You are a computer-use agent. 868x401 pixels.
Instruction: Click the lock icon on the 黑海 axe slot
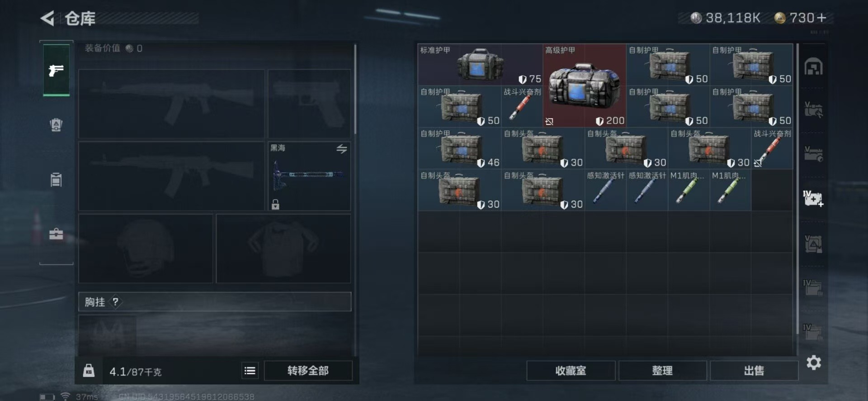tap(275, 204)
